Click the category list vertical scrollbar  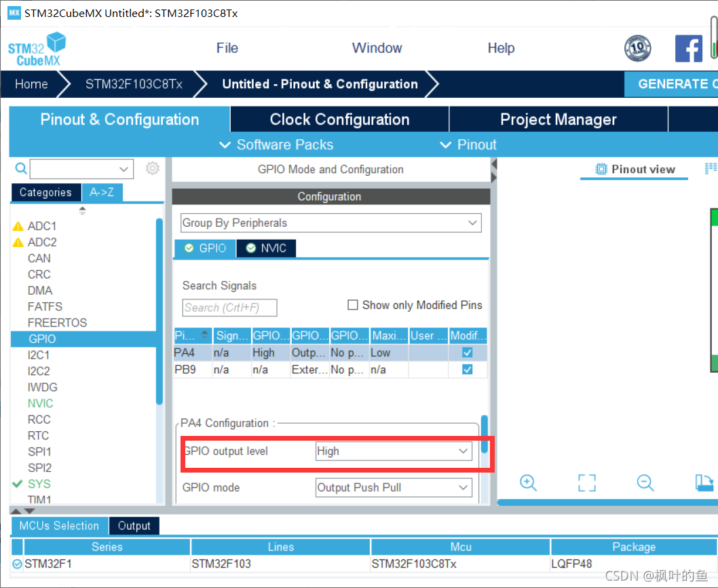click(x=159, y=312)
